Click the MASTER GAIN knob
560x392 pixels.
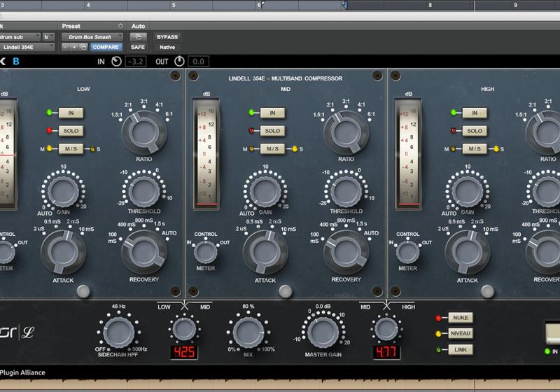(x=323, y=332)
